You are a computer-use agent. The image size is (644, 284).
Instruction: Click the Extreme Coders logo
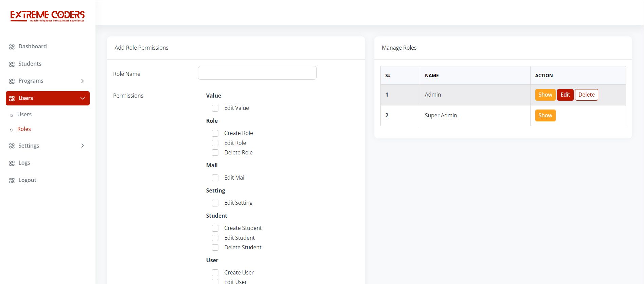click(x=48, y=16)
